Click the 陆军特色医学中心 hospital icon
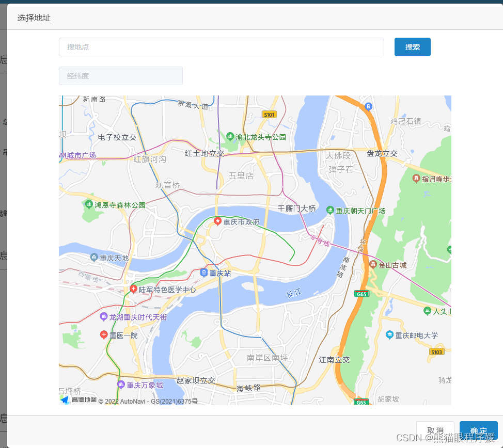Screen dimensions: 503x448 [x=133, y=289]
